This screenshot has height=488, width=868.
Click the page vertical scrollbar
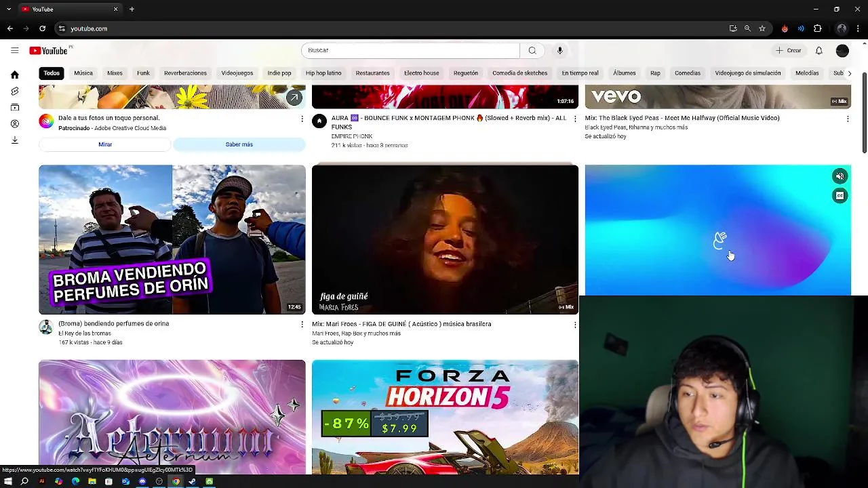coord(864,112)
